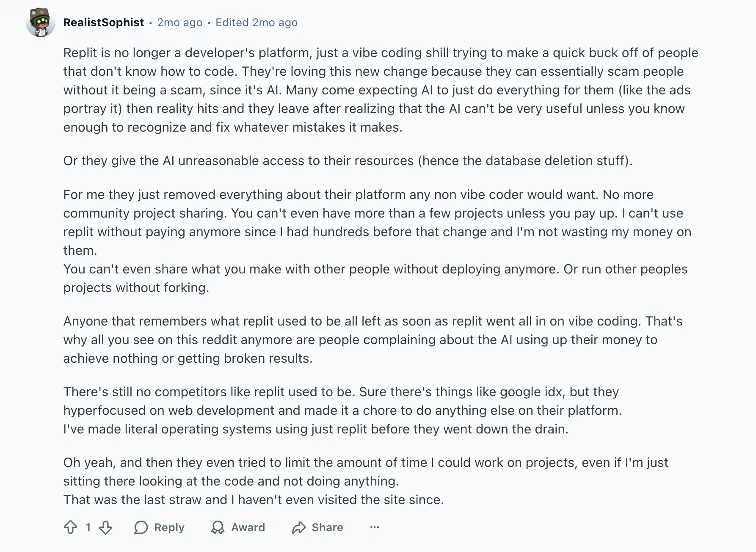This screenshot has height=552, width=756.
Task: Check the 'Edited 2mo ago' link
Action: (256, 22)
